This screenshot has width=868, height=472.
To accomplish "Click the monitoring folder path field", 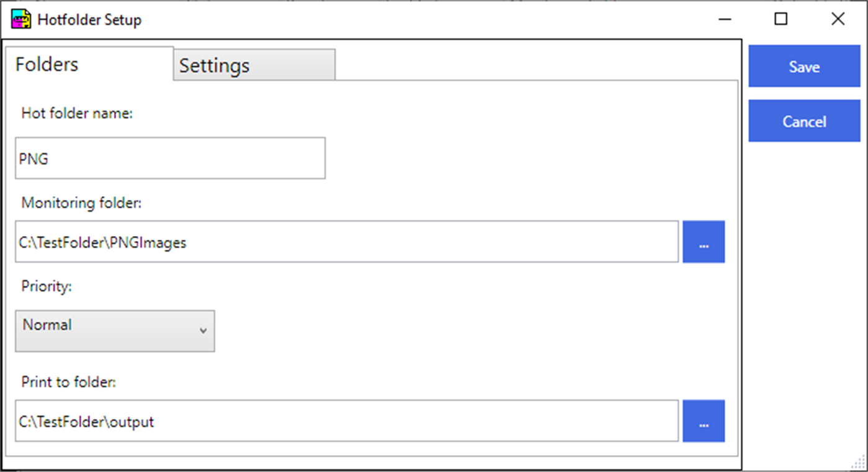I will pyautogui.click(x=346, y=242).
